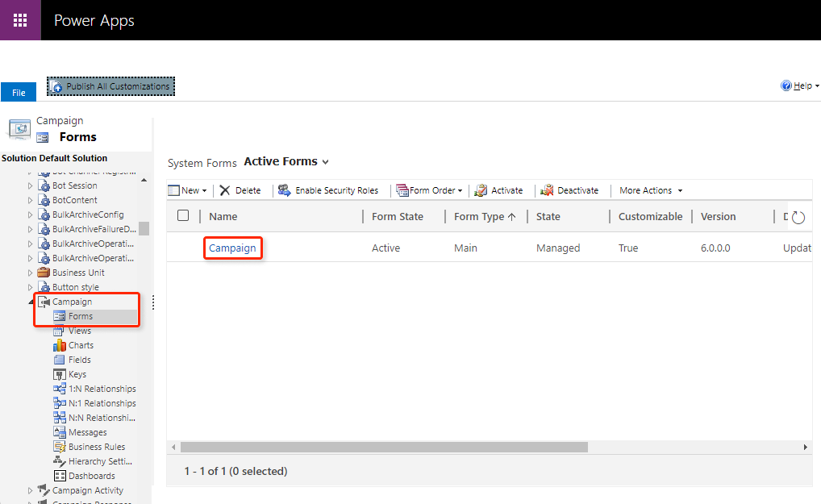This screenshot has height=504, width=821.
Task: Click the Charts bar-chart icon
Action: pos(59,345)
